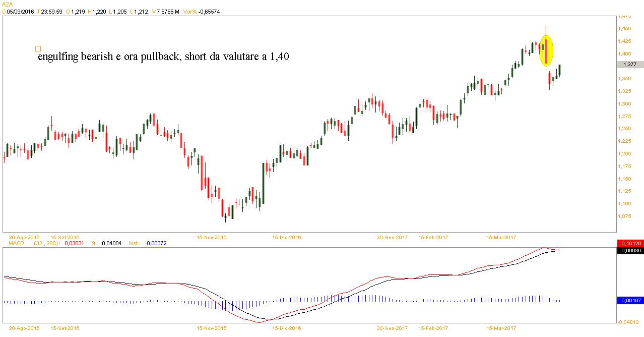The width and height of the screenshot is (644, 337).
Task: Click the 15-Mar-2017 date below the MACD panel
Action: 501,328
